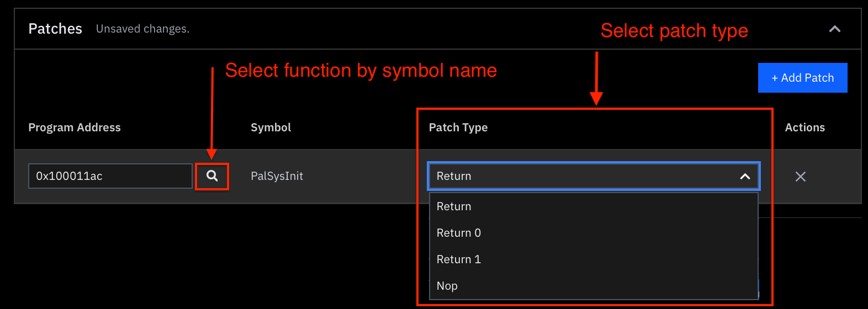Click the Program Address input field

pos(110,176)
